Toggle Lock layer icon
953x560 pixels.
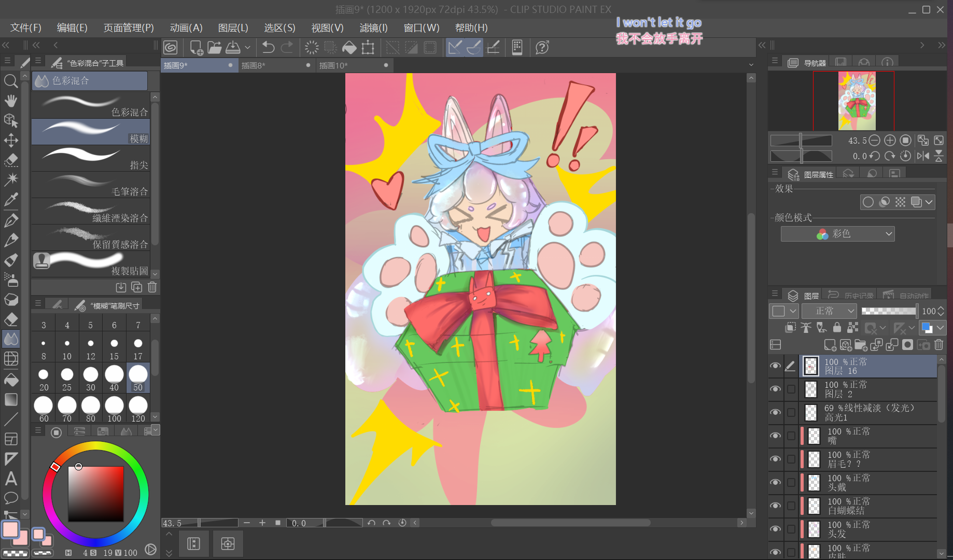coord(837,327)
